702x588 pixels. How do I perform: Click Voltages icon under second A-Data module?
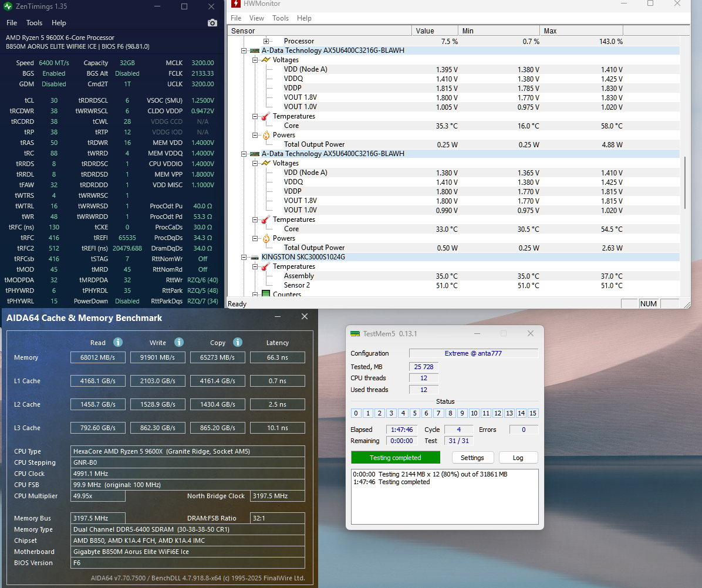click(x=266, y=163)
